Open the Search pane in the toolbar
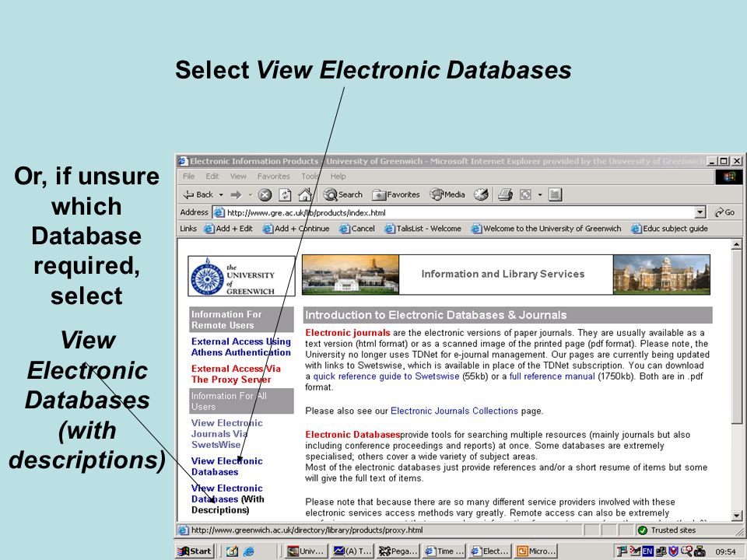 (343, 194)
